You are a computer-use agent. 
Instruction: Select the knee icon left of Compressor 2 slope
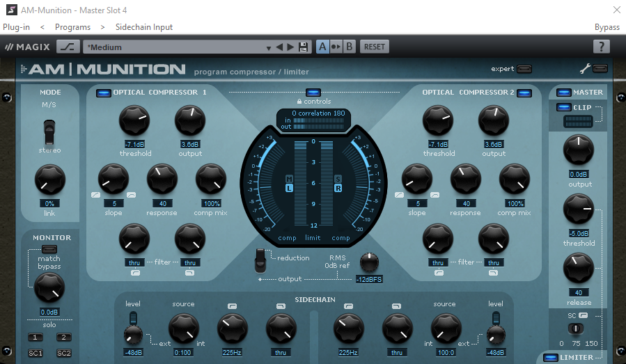[399, 195]
